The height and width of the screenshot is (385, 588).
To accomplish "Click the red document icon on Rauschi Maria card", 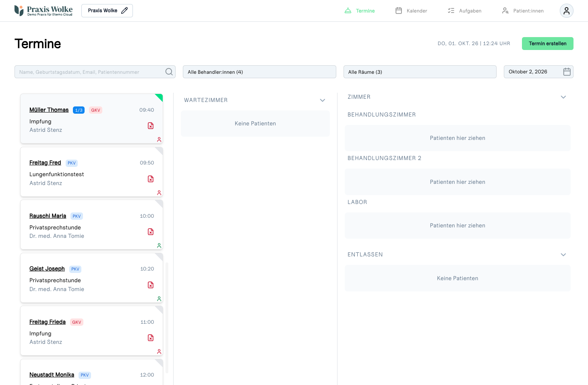I will point(151,232).
